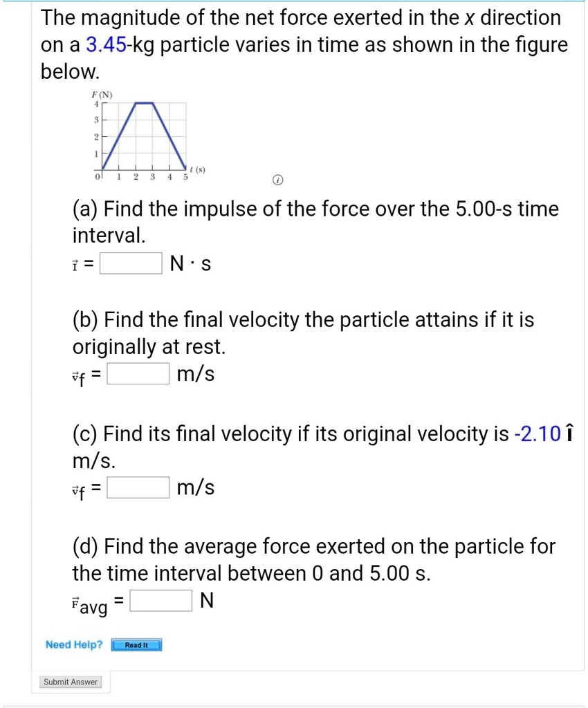Click the Favg symbol in part (d)

[x=89, y=602]
